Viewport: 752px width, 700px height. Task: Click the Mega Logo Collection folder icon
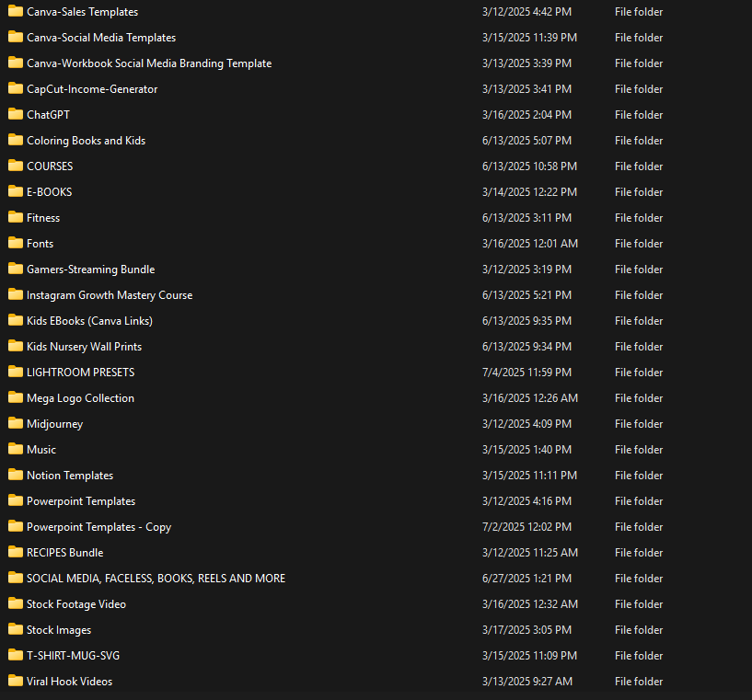pyautogui.click(x=16, y=397)
